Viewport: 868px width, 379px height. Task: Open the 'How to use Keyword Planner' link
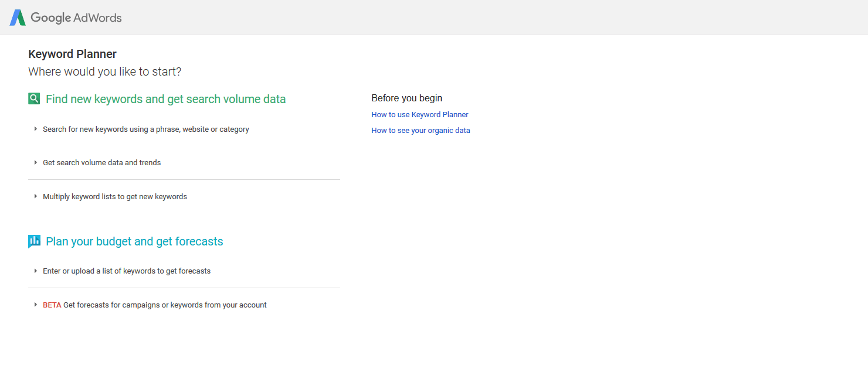coord(420,114)
